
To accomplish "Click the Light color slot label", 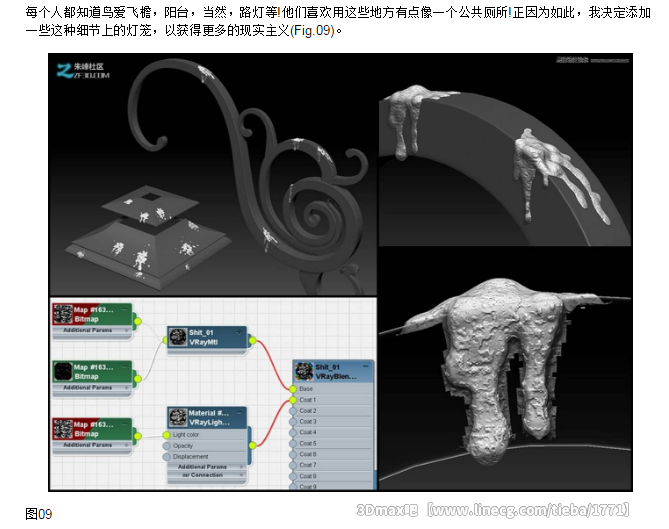I will tap(186, 435).
